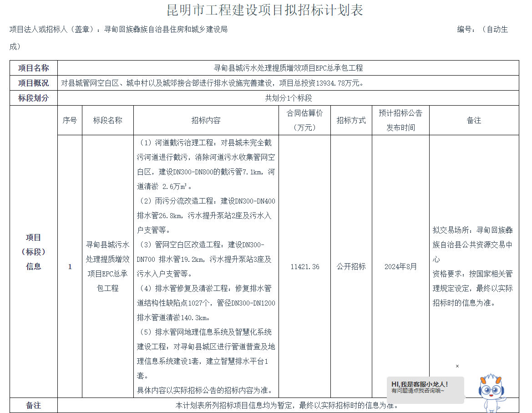Viewport: 532px width, 413px height.
Task: Click the 备注 column header in table
Action: pyautogui.click(x=474, y=121)
